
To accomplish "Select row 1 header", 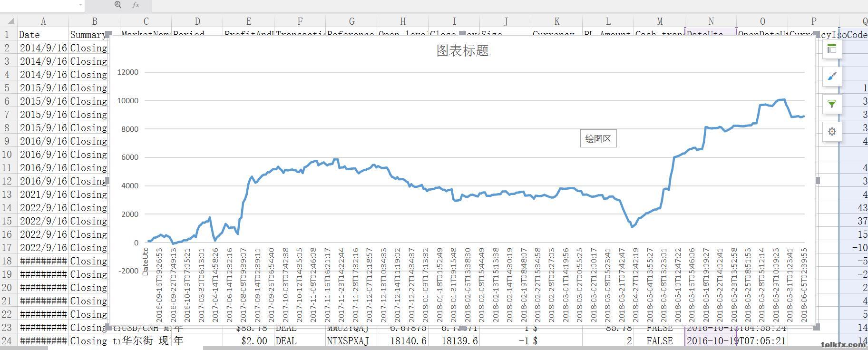I will [8, 34].
